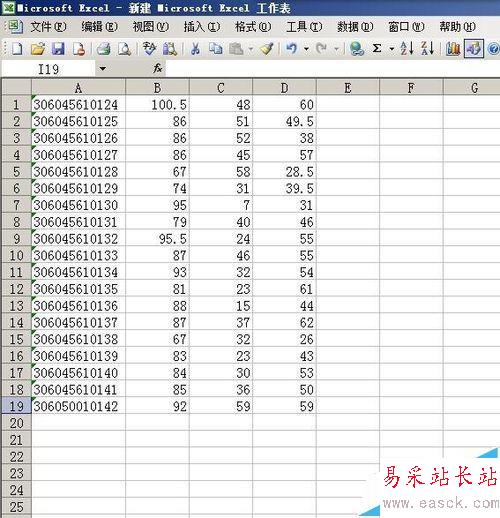This screenshot has height=518, width=500.
Task: Select row 10 header
Action: click(17, 255)
